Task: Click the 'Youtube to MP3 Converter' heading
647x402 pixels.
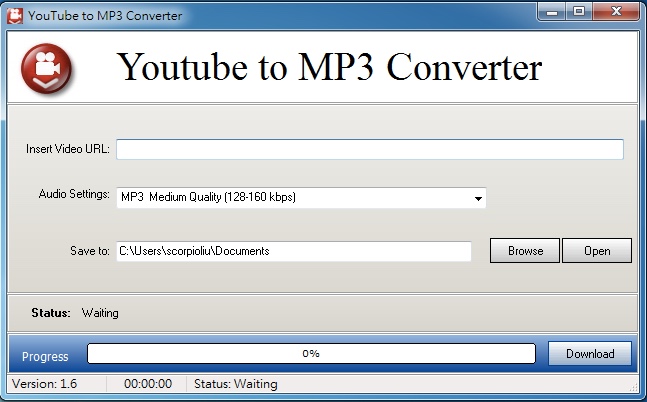Action: 329,67
